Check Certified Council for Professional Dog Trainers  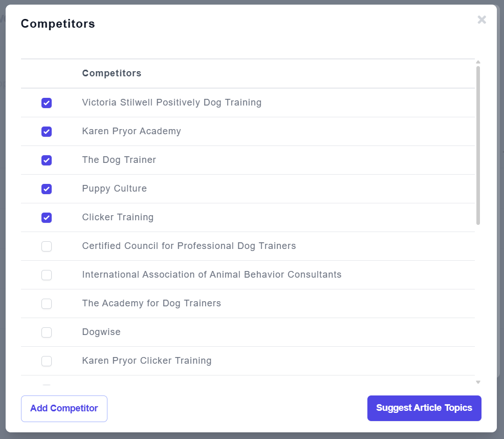click(x=47, y=246)
